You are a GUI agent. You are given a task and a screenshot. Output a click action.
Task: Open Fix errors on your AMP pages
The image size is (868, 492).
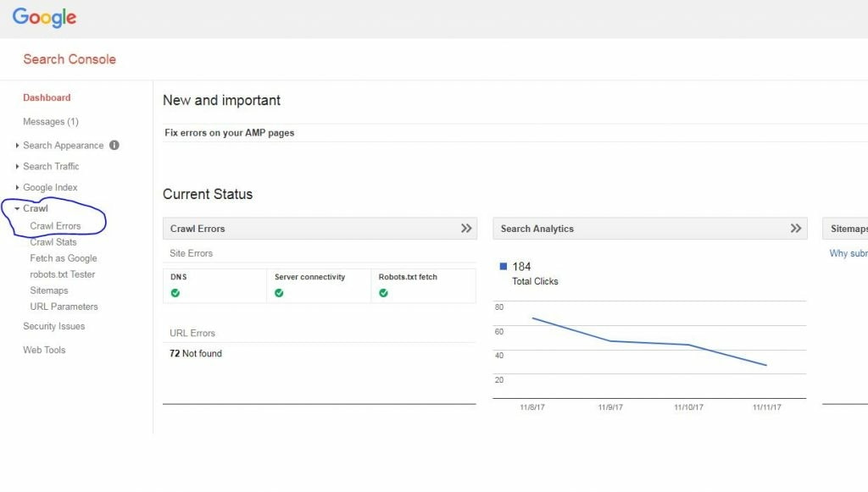coord(229,133)
